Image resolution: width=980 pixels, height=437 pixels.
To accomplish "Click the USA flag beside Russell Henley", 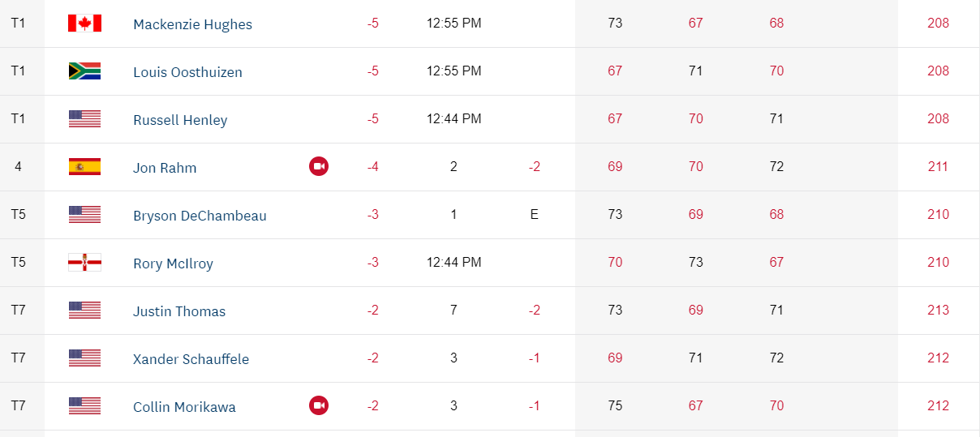I will point(84,119).
